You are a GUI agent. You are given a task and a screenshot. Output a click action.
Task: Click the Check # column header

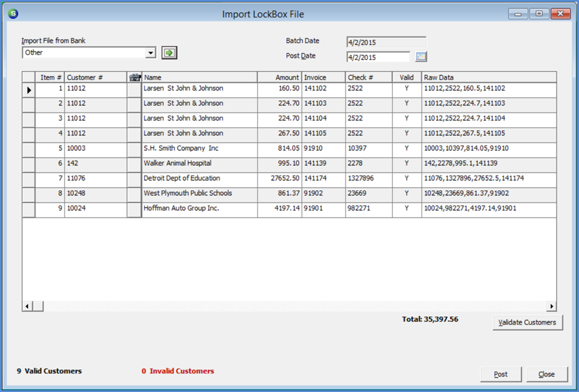point(368,78)
